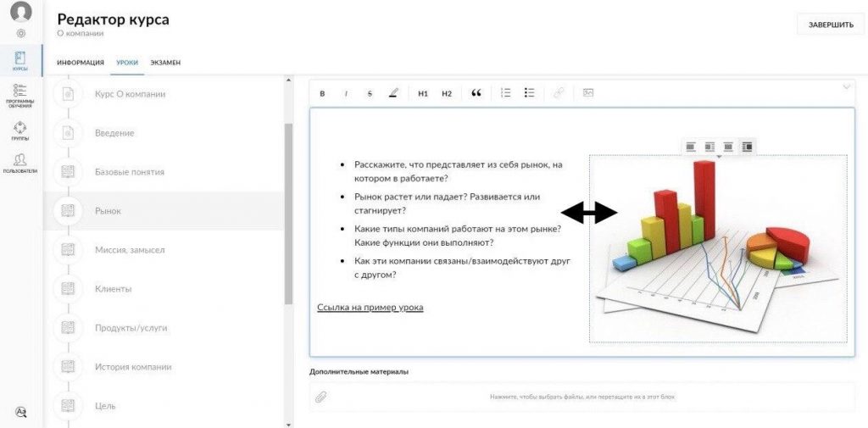Click the О компании subtitle
The image size is (868, 428).
[81, 34]
